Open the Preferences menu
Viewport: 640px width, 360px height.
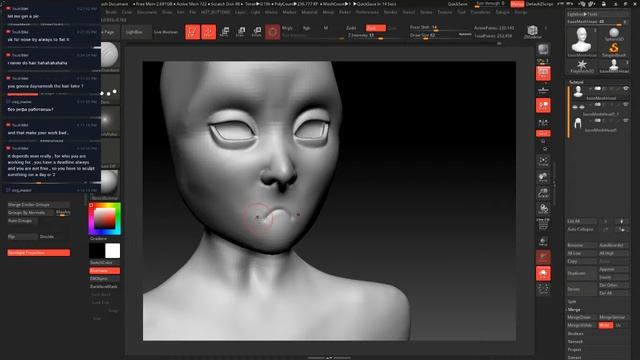[367, 12]
